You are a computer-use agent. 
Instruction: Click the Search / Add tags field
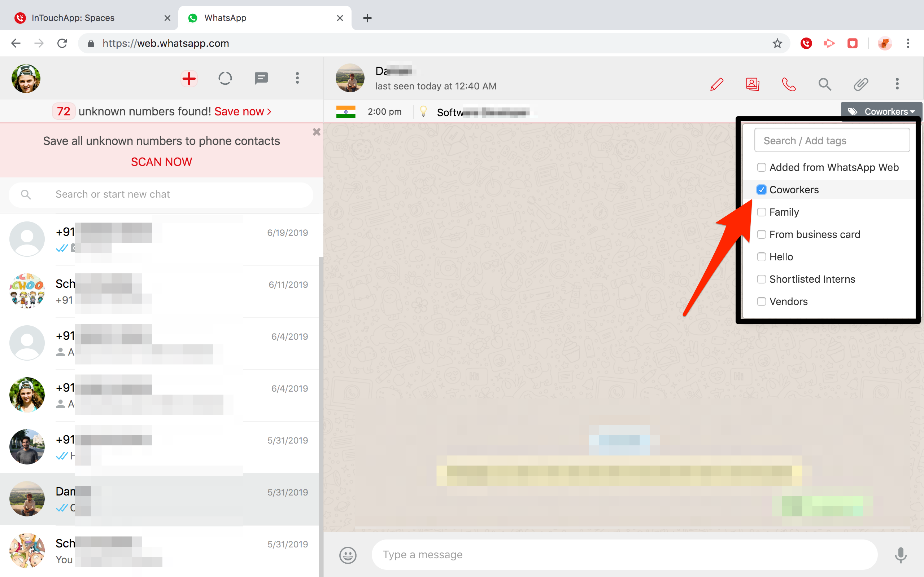[x=832, y=140]
